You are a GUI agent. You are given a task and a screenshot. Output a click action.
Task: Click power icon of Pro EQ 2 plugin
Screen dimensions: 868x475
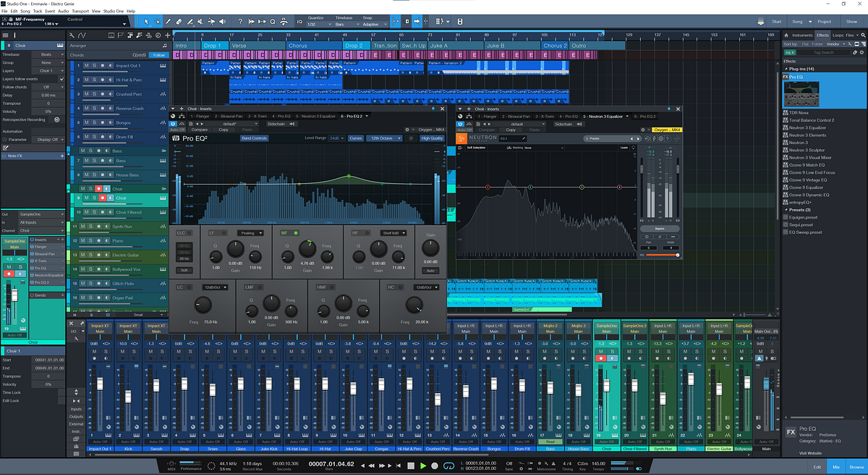[173, 123]
